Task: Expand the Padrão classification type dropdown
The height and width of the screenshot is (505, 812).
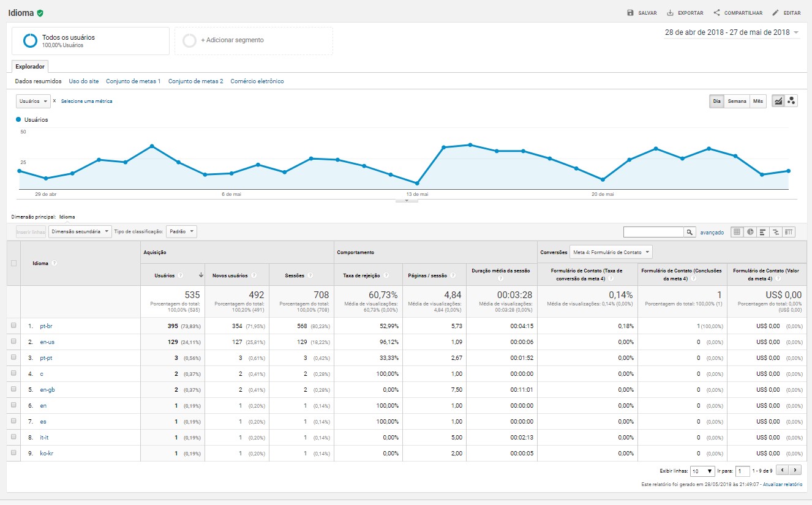Action: tap(181, 231)
